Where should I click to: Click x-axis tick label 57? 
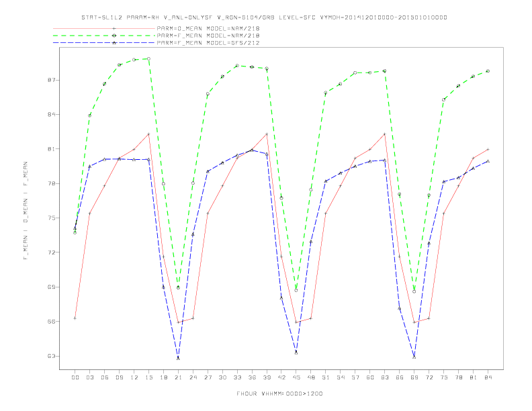355,377
